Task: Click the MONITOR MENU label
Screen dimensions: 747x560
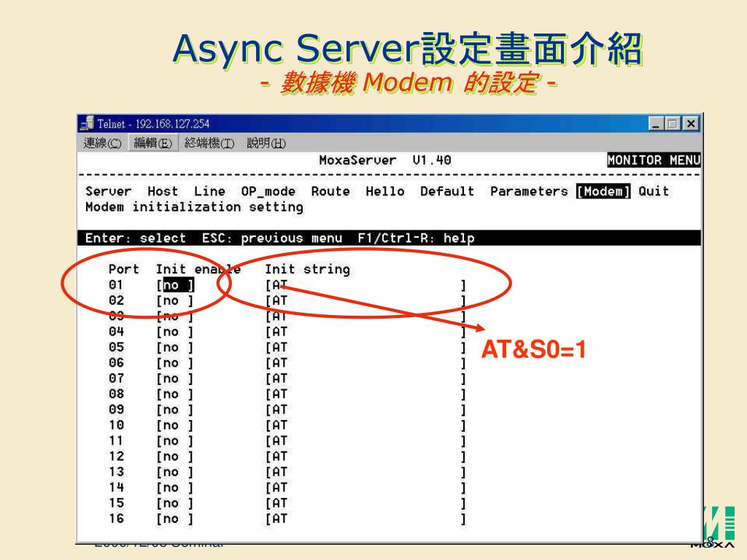Action: click(654, 160)
